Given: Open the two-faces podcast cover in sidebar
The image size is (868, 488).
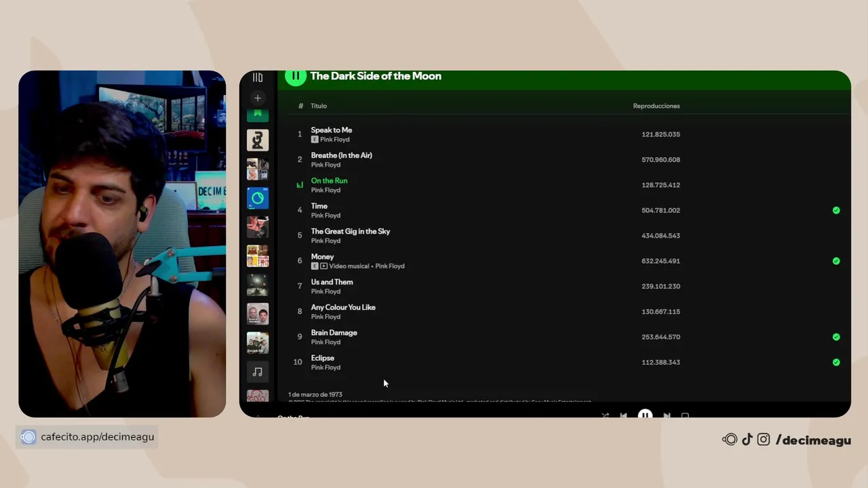Looking at the screenshot, I should tap(258, 314).
